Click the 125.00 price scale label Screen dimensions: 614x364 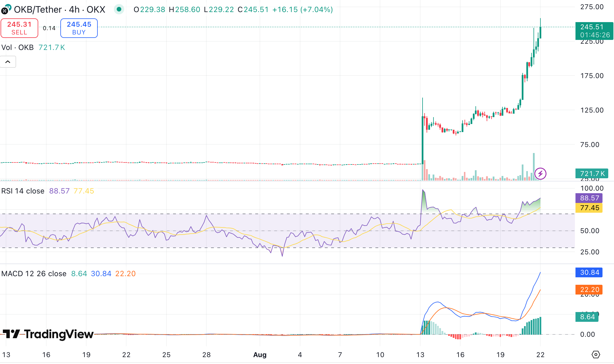[592, 110]
